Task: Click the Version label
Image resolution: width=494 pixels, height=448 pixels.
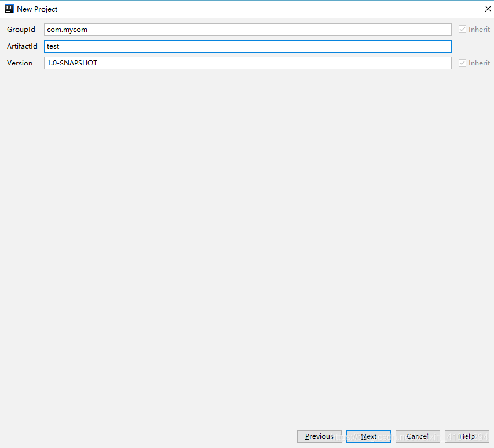Action: tap(20, 63)
